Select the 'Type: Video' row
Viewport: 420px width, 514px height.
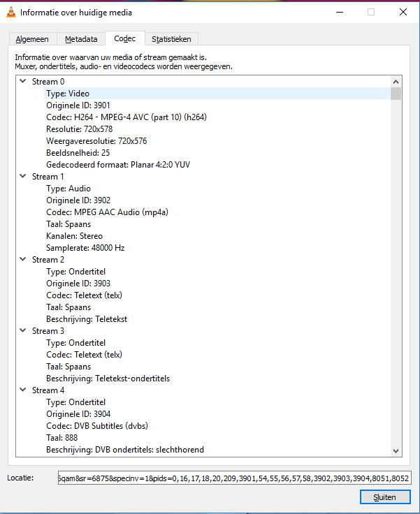pyautogui.click(x=68, y=94)
